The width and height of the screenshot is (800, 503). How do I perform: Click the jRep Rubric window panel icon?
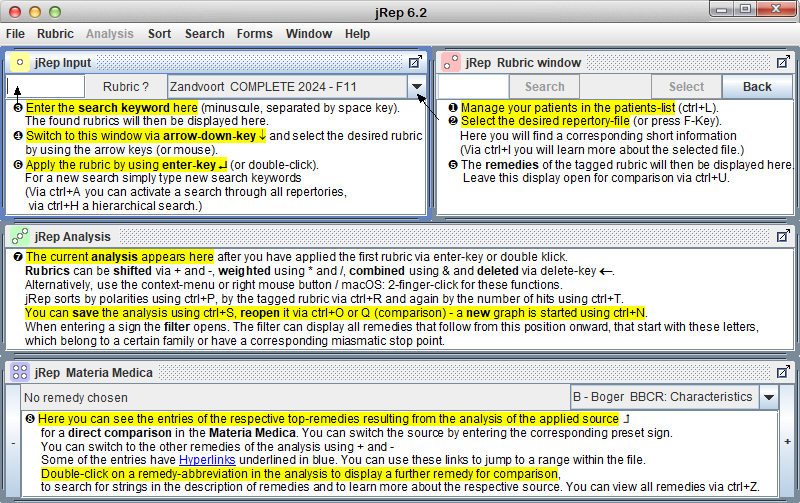click(x=451, y=62)
